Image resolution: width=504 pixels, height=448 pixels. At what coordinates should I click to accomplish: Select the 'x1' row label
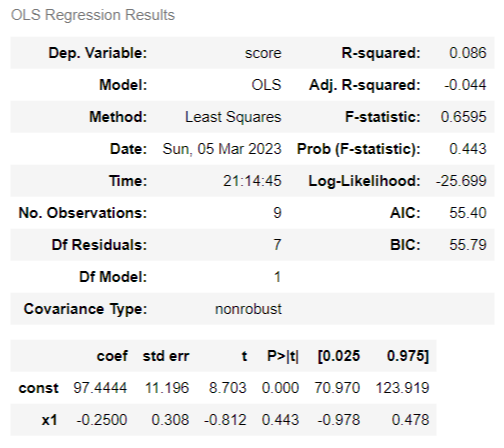click(x=50, y=420)
